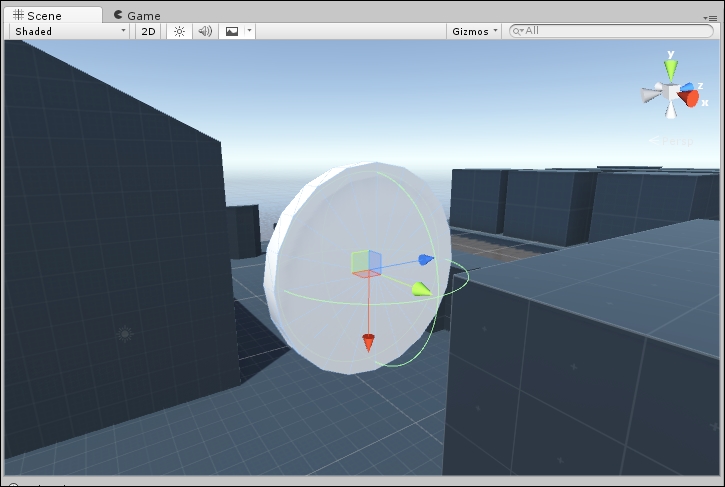725x487 pixels.
Task: Click the image effects toolbar icon
Action: [x=232, y=31]
